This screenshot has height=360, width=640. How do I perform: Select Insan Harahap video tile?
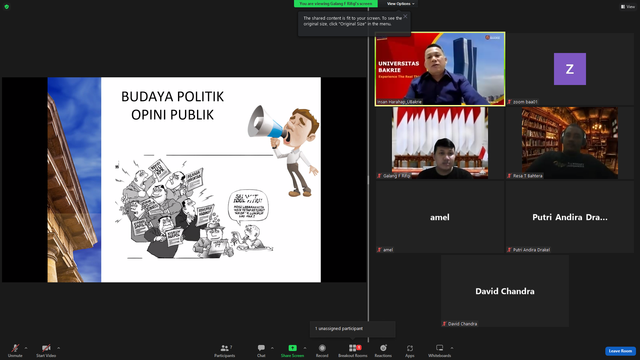(x=440, y=69)
